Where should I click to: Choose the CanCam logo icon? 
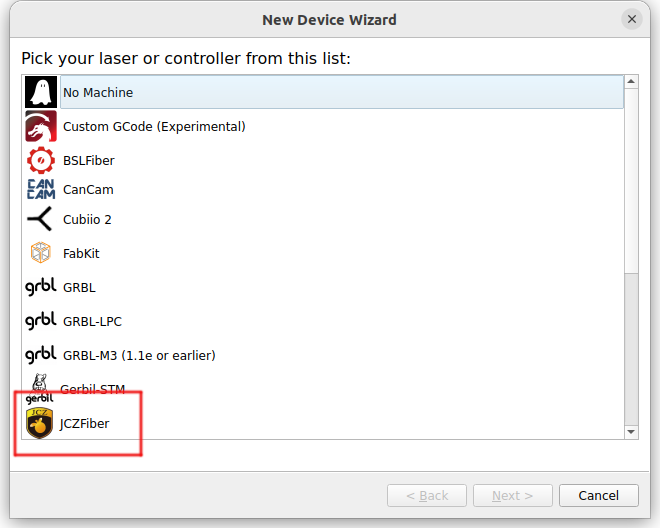point(40,189)
